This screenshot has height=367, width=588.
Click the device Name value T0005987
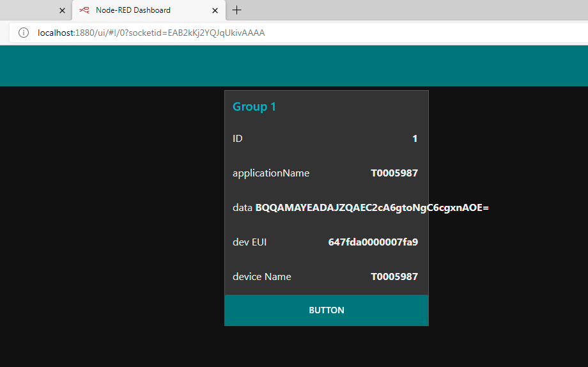[x=394, y=277]
